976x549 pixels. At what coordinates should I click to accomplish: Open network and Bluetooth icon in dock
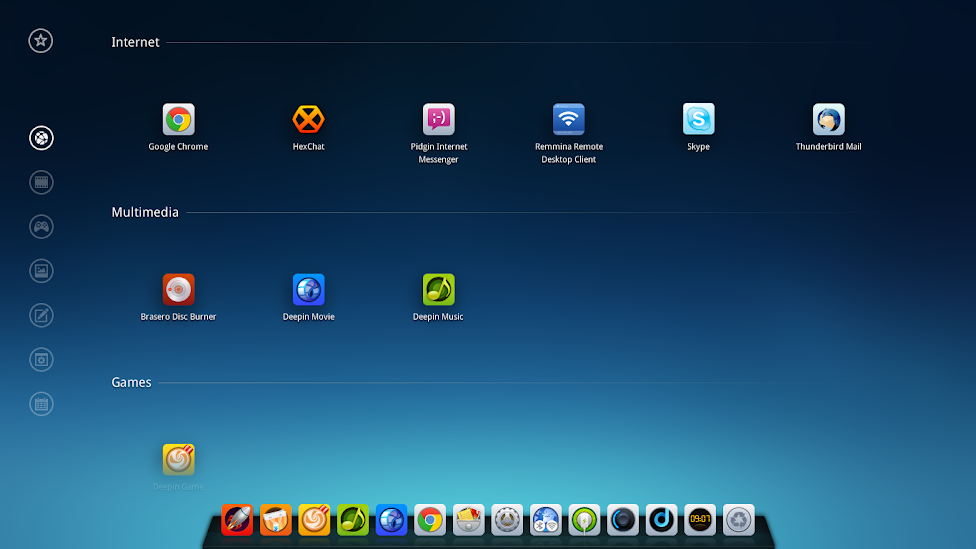(546, 520)
